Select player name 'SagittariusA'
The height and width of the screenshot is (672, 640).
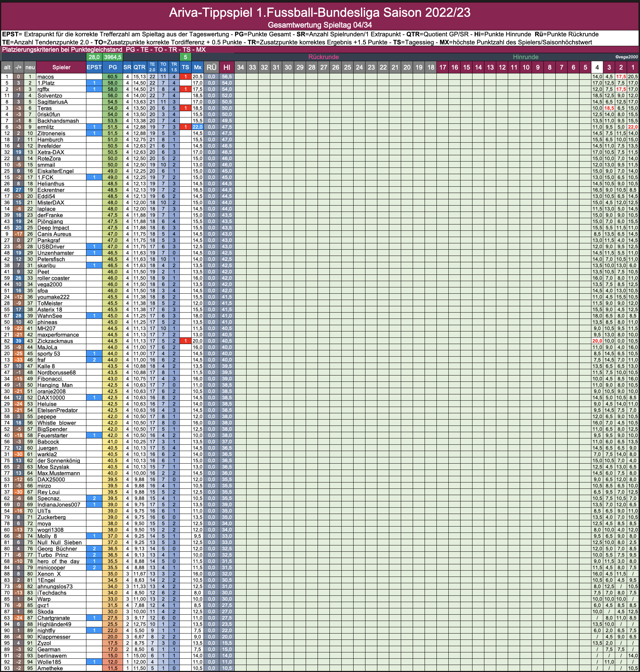click(x=52, y=102)
